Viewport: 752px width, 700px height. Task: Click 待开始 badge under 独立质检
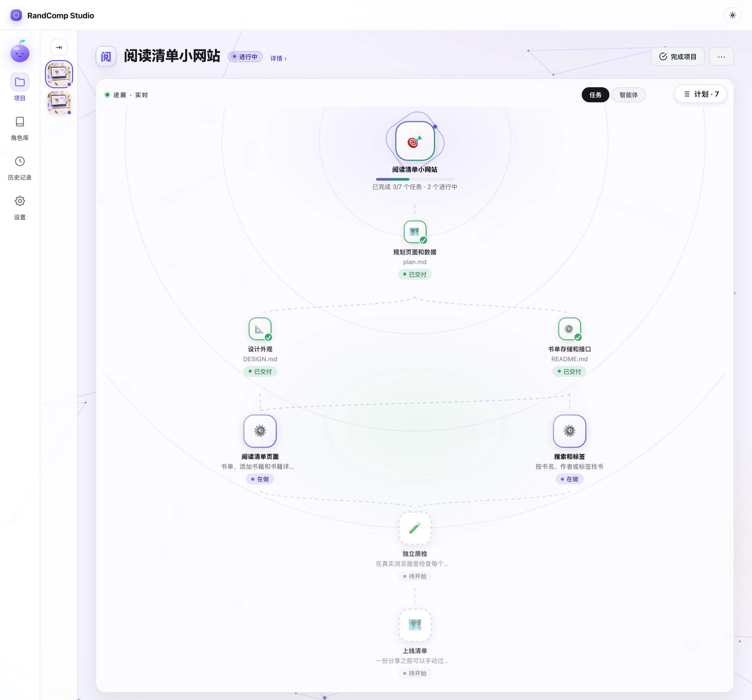pos(415,576)
